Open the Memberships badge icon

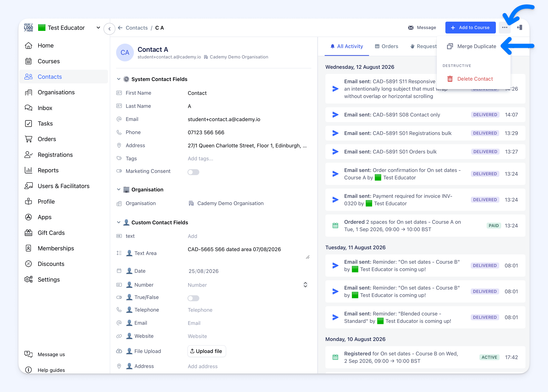pos(28,248)
